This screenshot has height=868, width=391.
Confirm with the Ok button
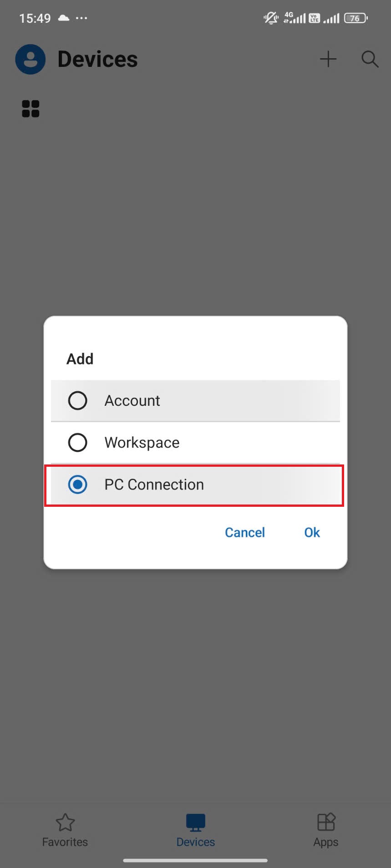[312, 532]
